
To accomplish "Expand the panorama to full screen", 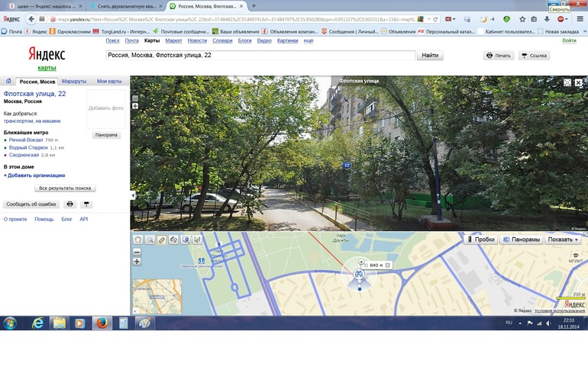I will tap(567, 82).
